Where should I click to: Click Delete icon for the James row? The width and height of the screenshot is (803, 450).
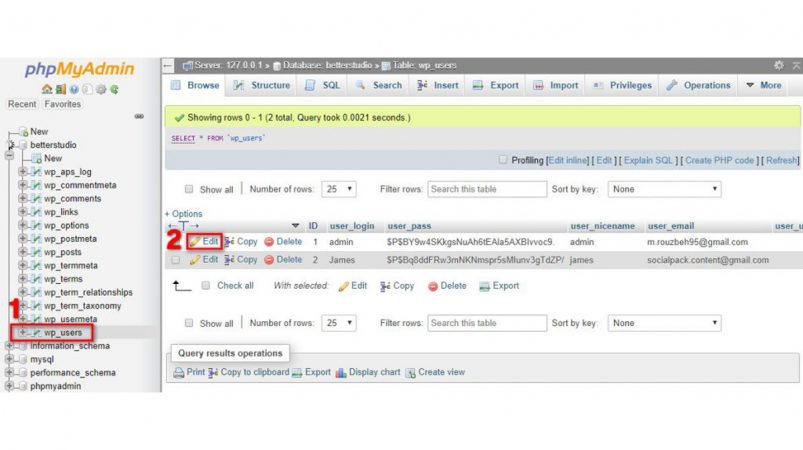point(269,260)
